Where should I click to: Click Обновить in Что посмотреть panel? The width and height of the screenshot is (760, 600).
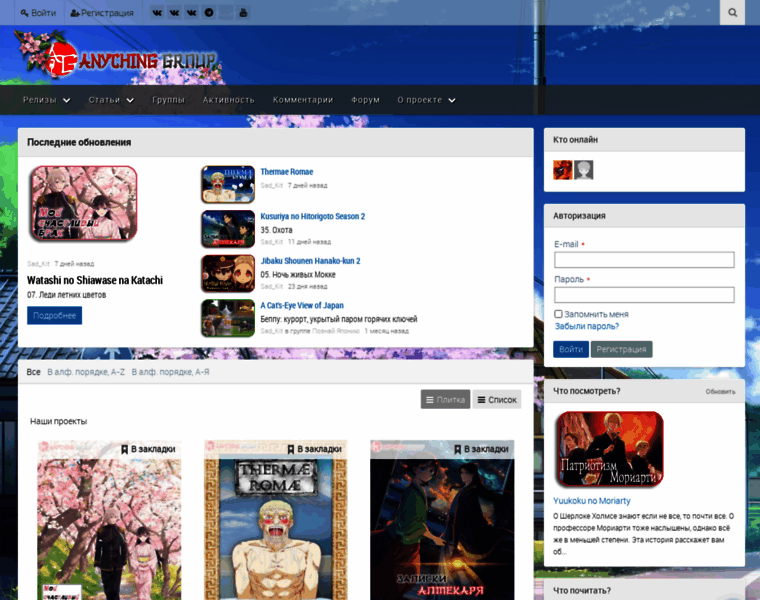coord(720,392)
